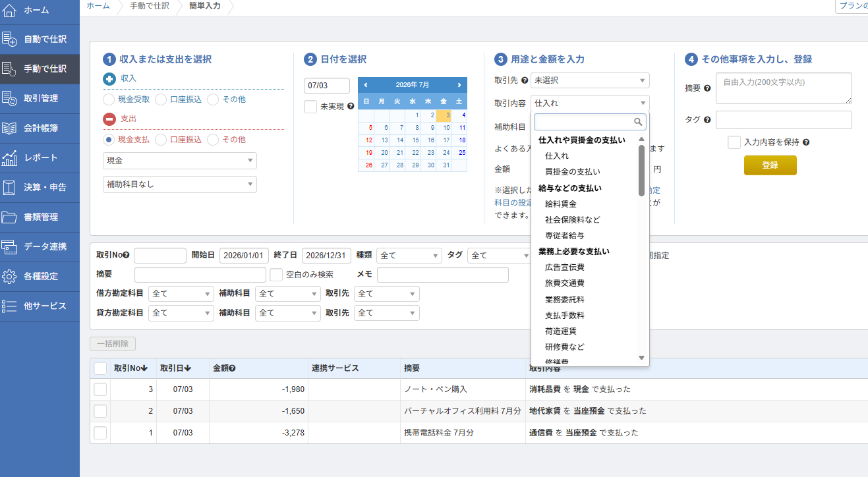Select その他 radio under expense

[x=213, y=140]
